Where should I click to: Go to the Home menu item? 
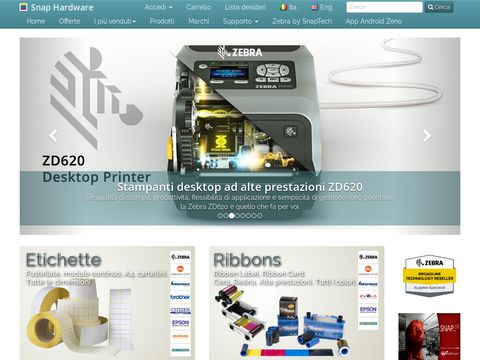click(36, 21)
